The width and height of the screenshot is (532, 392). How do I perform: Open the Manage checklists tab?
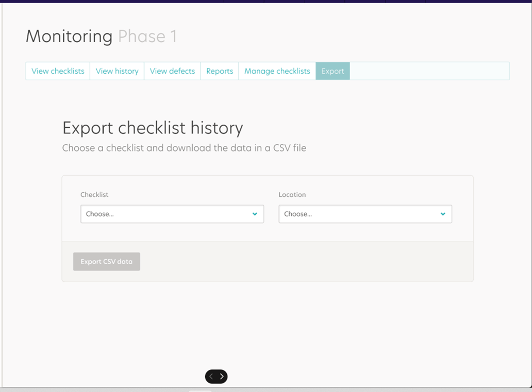(277, 71)
